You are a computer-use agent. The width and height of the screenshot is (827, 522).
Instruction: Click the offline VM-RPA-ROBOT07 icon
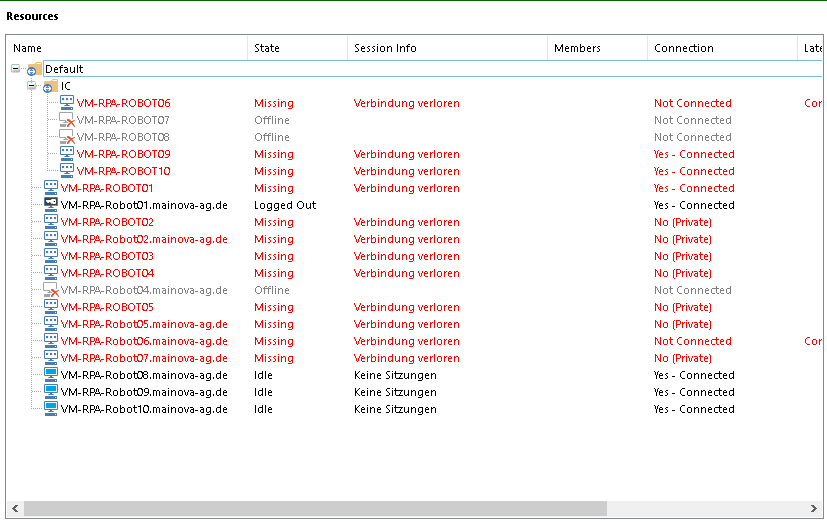(x=67, y=120)
